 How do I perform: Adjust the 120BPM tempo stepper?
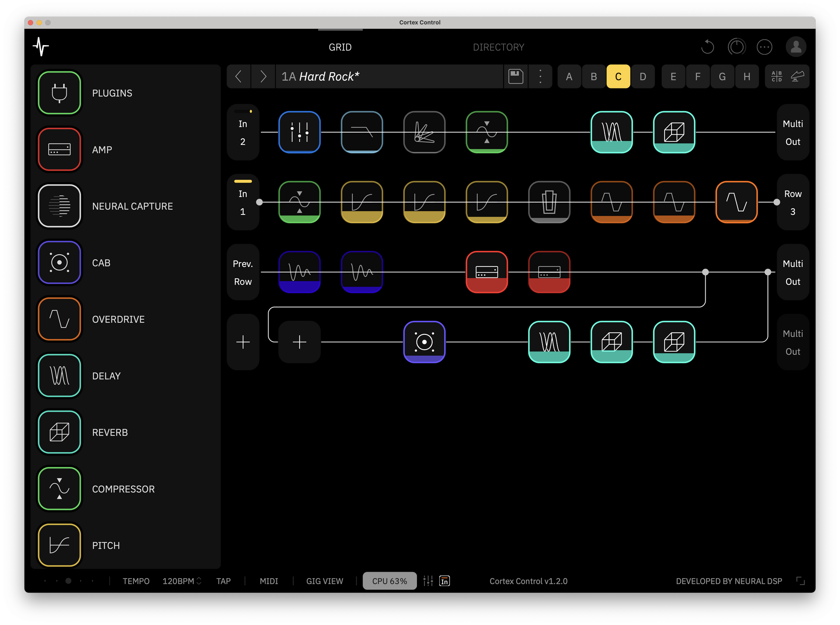coord(182,581)
